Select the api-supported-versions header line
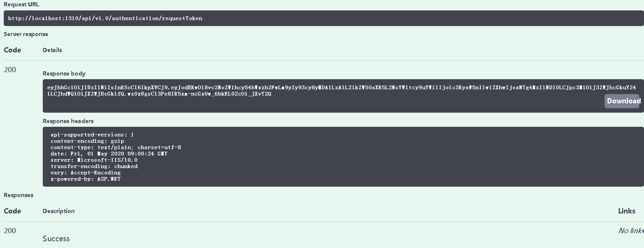 (92, 134)
